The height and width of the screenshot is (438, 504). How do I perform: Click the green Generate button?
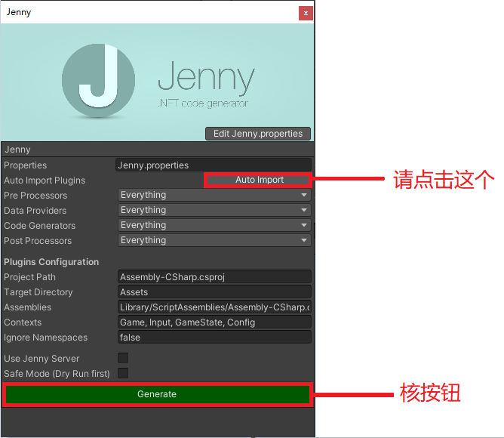(157, 394)
